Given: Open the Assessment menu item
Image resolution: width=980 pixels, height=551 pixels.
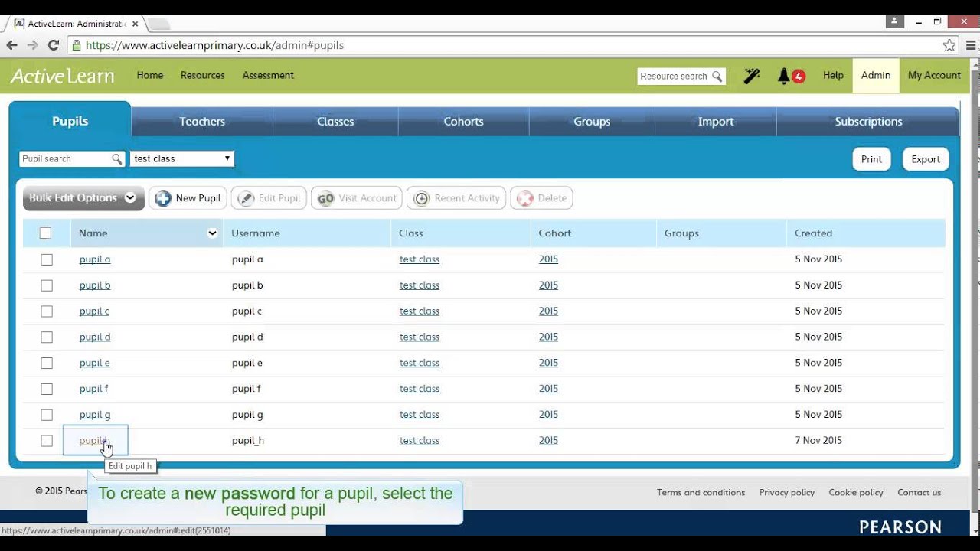Looking at the screenshot, I should [268, 76].
